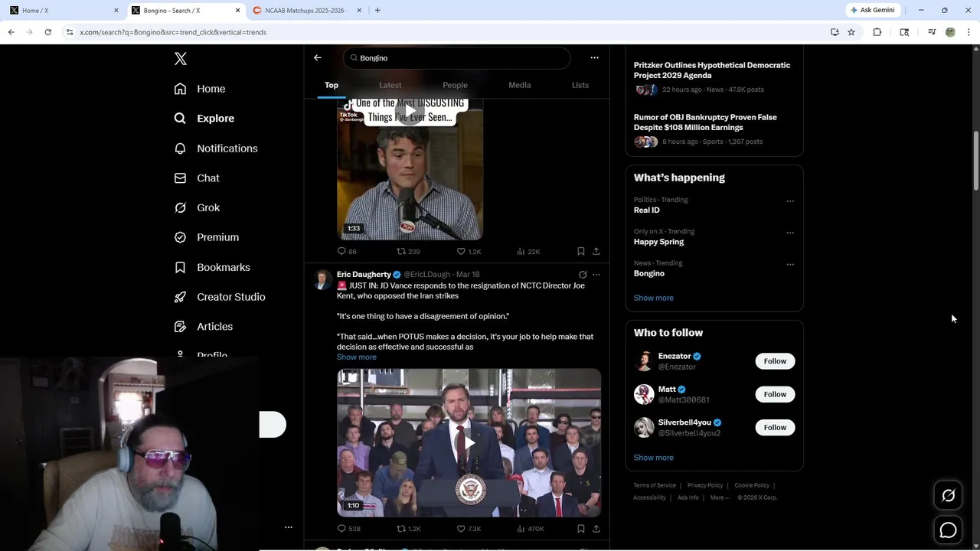Open Premium in the sidebar

pyautogui.click(x=207, y=237)
